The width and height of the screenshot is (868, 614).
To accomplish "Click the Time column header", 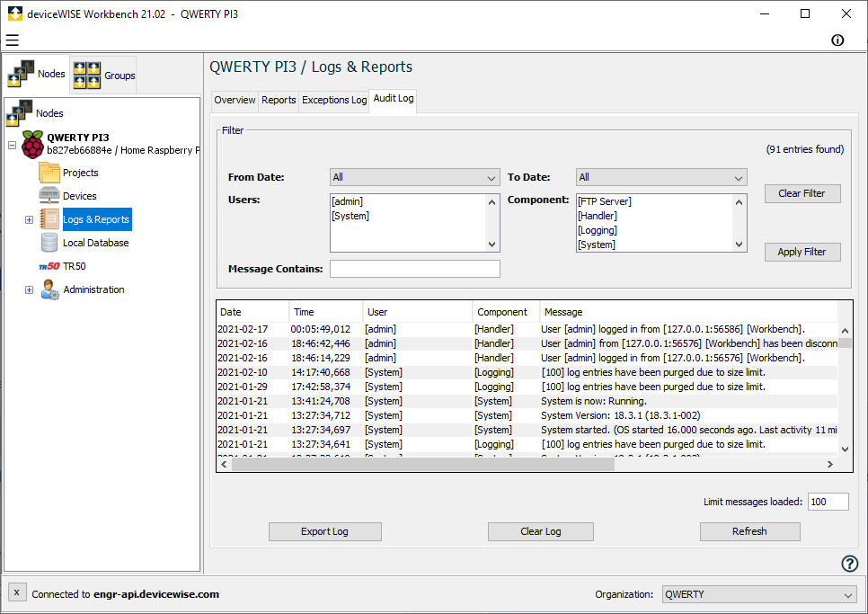I will (x=326, y=312).
